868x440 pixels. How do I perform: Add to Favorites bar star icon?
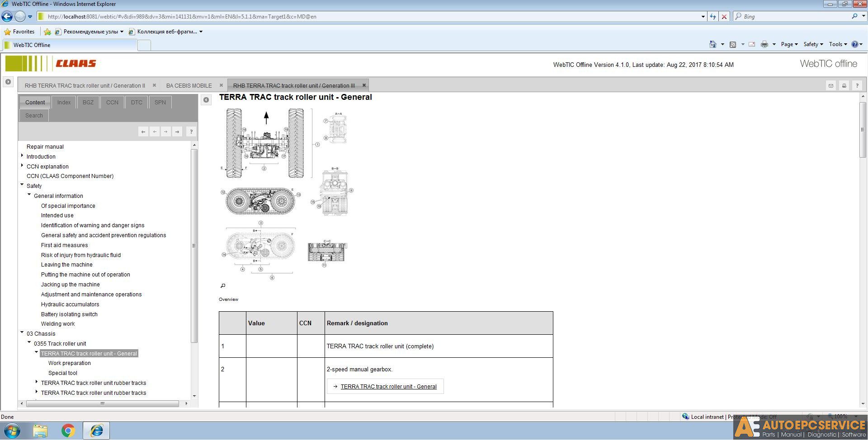pyautogui.click(x=47, y=32)
